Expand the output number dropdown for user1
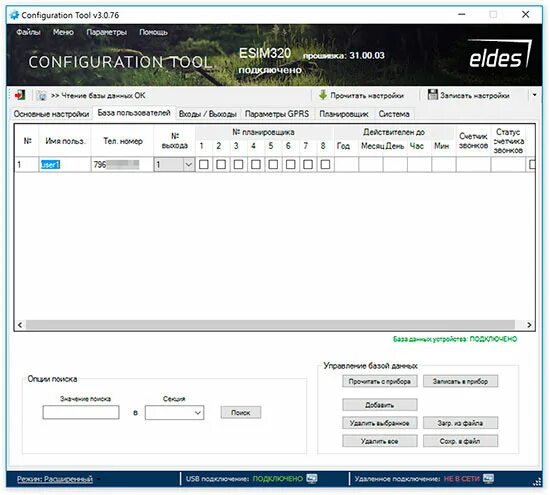 tap(188, 164)
